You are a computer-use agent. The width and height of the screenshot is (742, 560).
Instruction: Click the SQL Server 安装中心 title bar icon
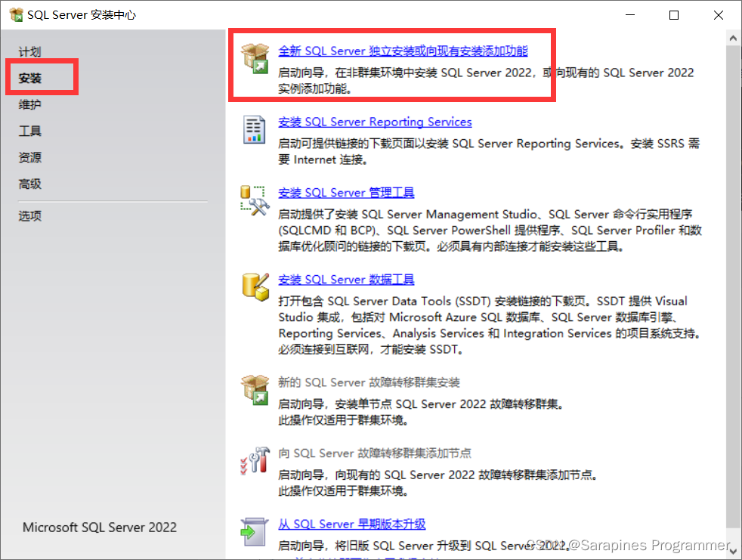[16, 14]
